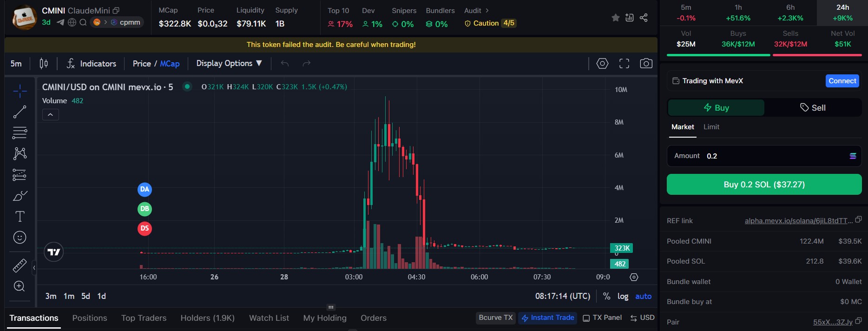
Task: Open the 5m interval selector
Action: point(16,64)
